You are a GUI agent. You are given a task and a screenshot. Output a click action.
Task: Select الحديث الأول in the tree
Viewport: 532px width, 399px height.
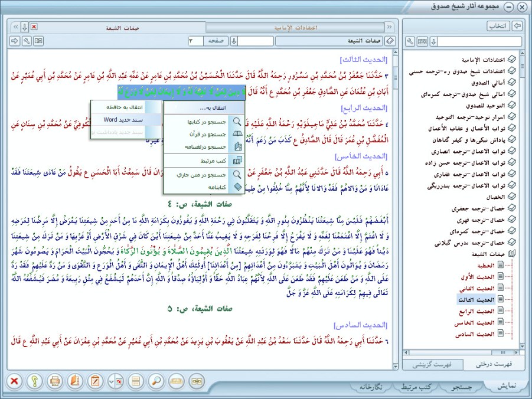coord(477,276)
